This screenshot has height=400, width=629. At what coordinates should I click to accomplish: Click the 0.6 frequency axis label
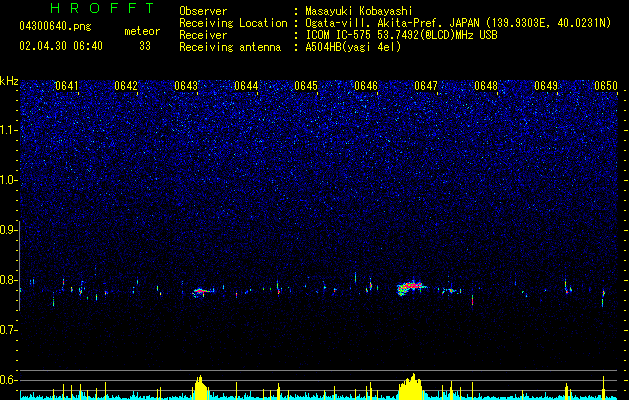click(8, 380)
